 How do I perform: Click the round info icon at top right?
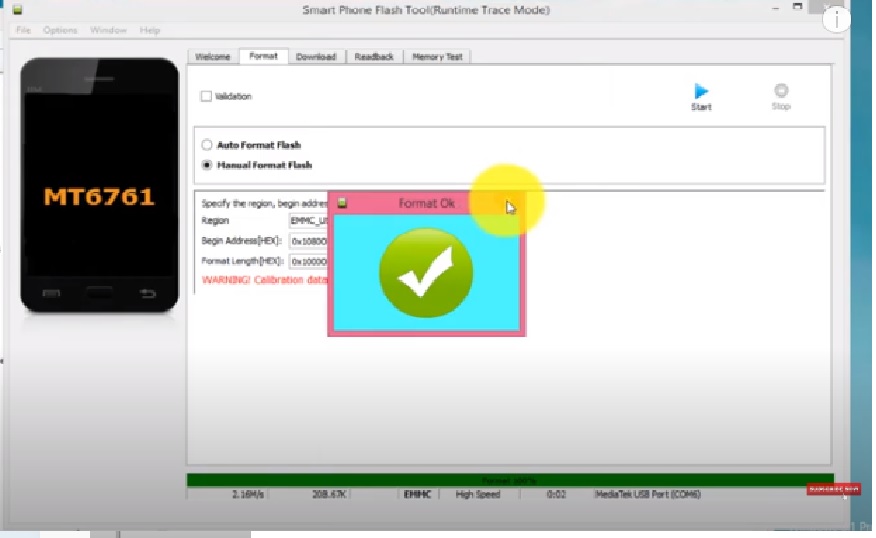836,20
